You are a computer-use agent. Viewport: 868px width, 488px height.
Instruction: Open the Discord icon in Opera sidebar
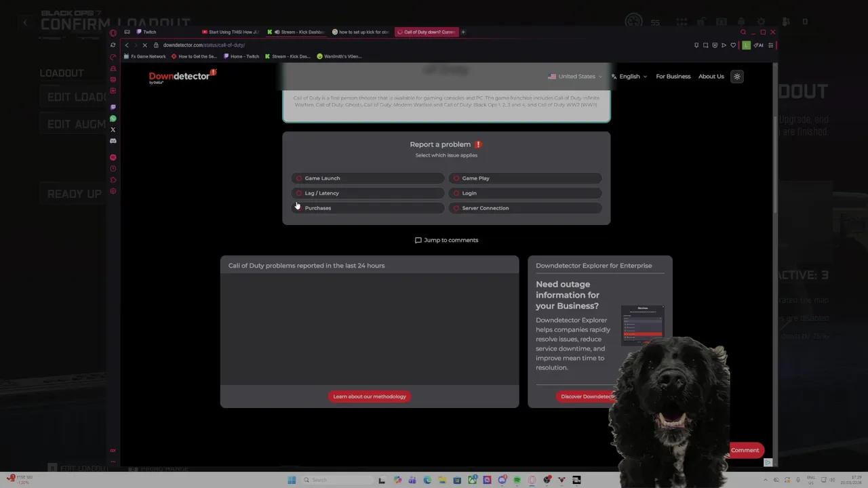click(113, 141)
